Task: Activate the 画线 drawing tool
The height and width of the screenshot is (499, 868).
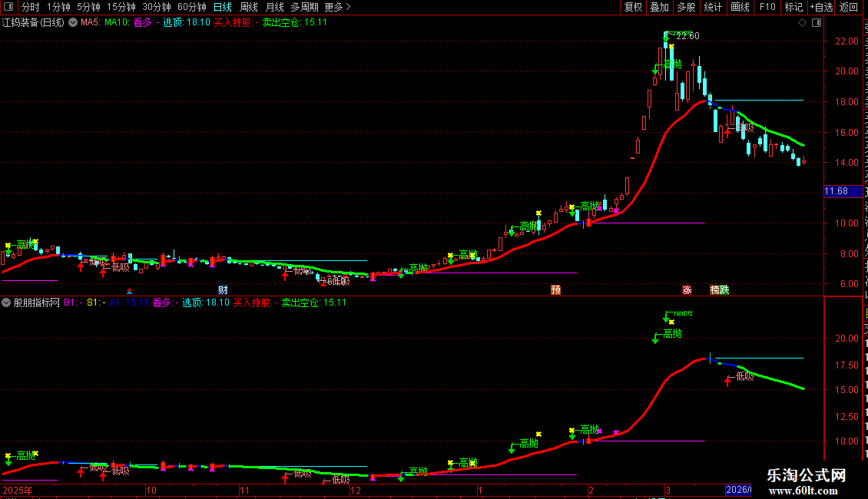Action: point(740,7)
